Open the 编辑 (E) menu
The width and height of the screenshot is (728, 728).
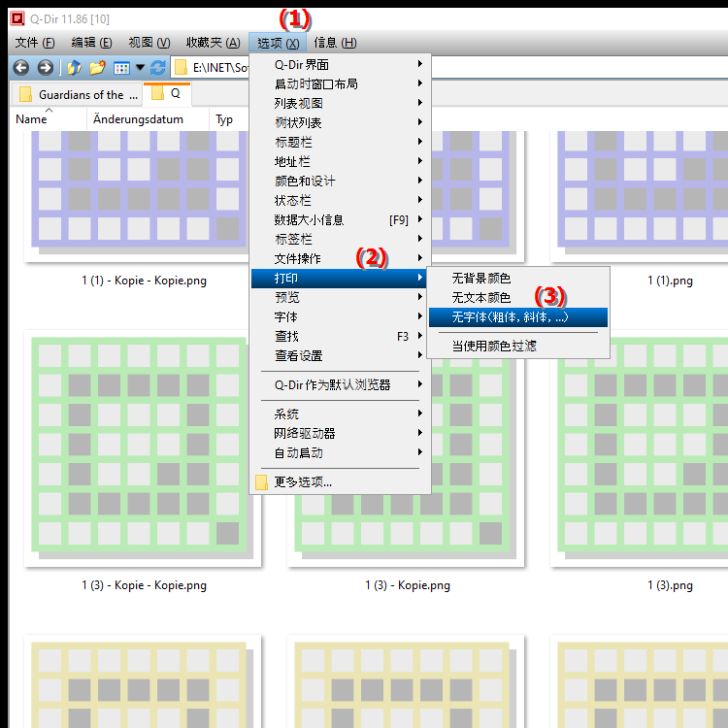(x=91, y=43)
